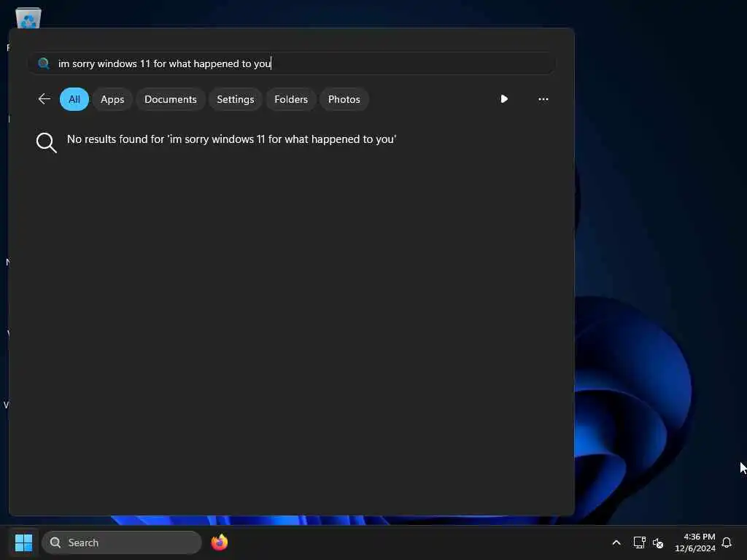The height and width of the screenshot is (560, 747).
Task: Switch to the Documents filter
Action: click(x=171, y=99)
